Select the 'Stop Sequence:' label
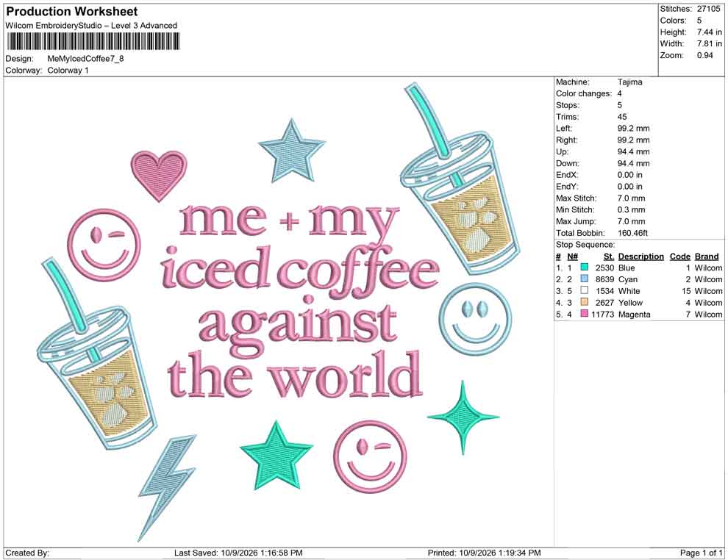This screenshot has height=560, width=728. [585, 245]
